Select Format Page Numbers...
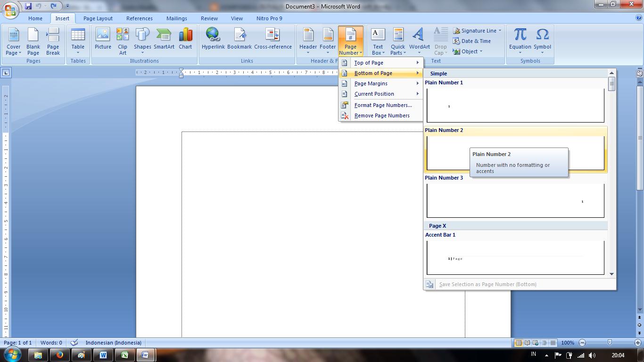 tap(380, 105)
